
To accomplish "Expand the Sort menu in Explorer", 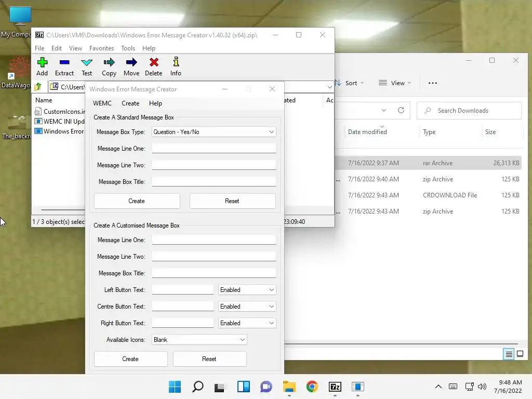I will click(x=350, y=83).
